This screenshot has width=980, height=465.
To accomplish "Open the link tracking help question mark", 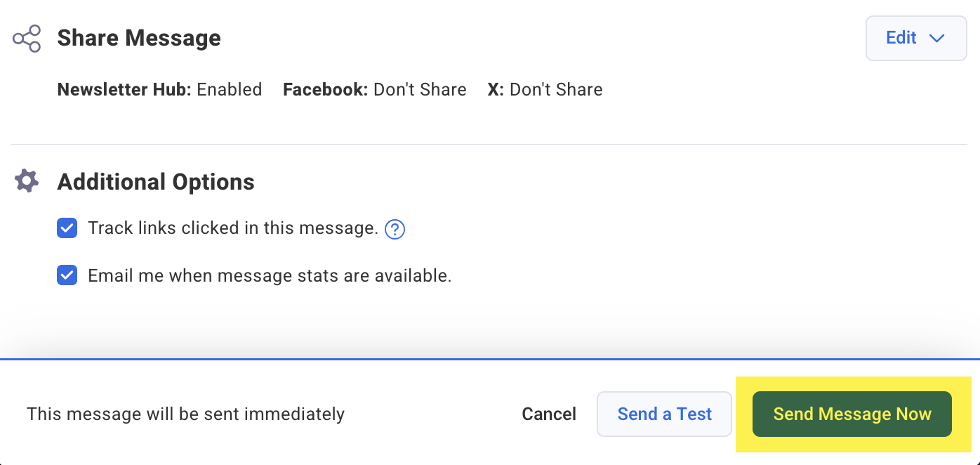I will coord(395,228).
